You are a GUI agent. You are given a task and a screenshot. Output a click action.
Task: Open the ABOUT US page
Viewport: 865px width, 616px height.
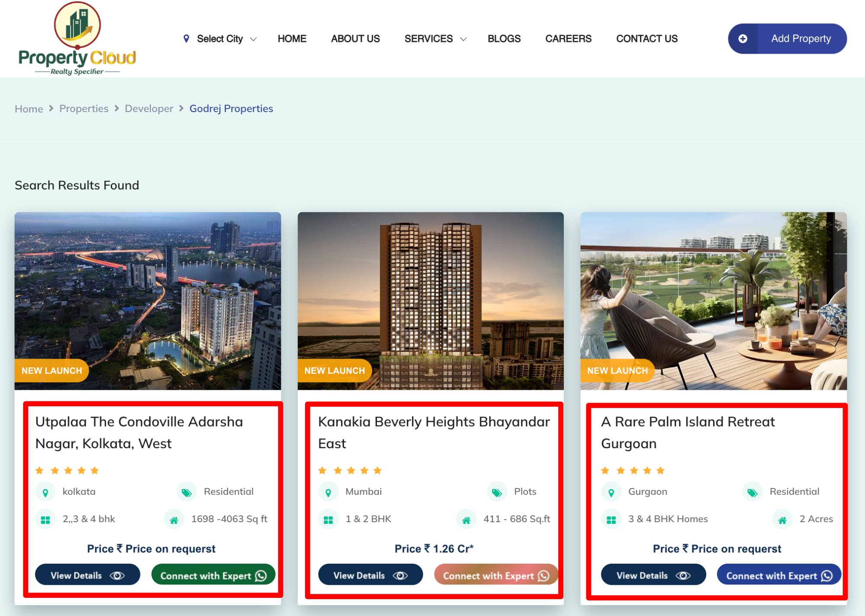pyautogui.click(x=355, y=38)
